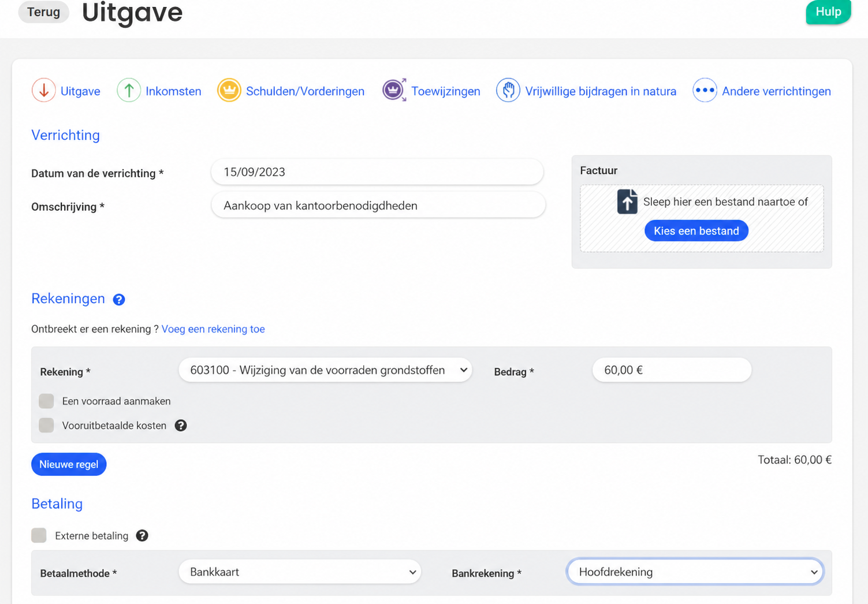Screen dimensions: 868x604
Task: Click the Omschrijving field with Aankoop text
Action: [x=378, y=206]
